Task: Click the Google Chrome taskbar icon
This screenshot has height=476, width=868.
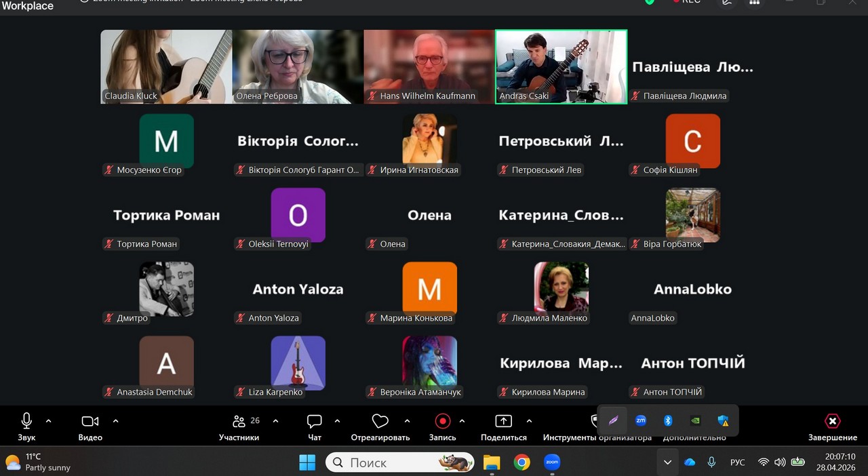Action: point(521,462)
